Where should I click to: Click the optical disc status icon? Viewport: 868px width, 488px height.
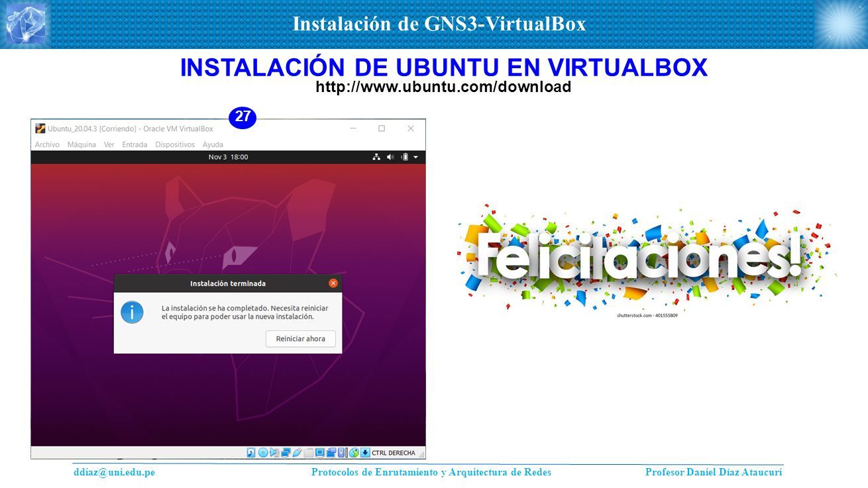coord(263,453)
